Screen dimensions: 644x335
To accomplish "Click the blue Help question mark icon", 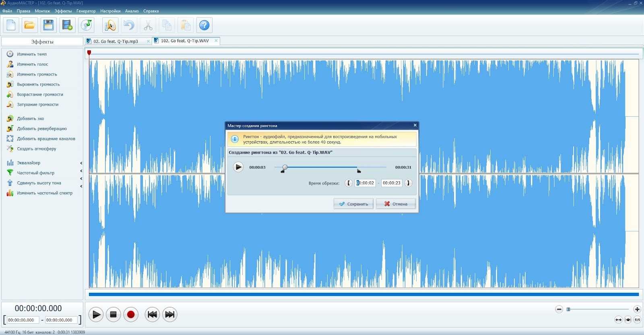I will (x=204, y=25).
